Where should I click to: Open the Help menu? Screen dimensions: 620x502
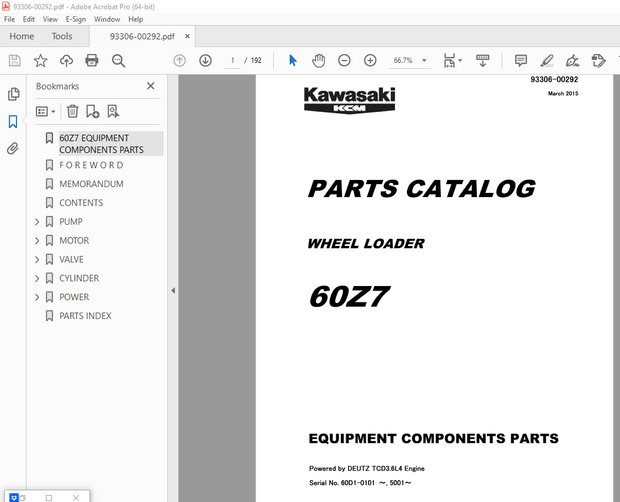tap(135, 19)
